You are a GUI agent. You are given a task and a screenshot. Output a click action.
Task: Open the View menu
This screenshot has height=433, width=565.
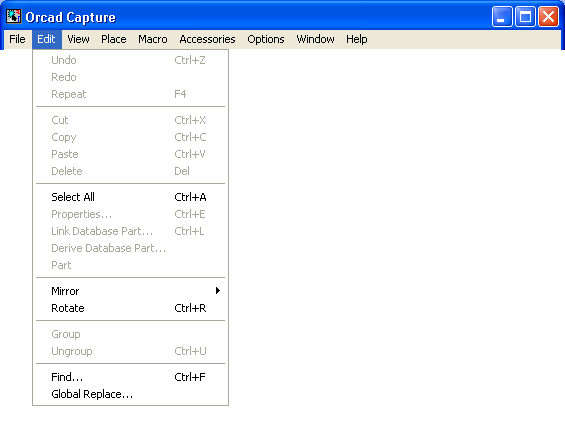(x=78, y=39)
